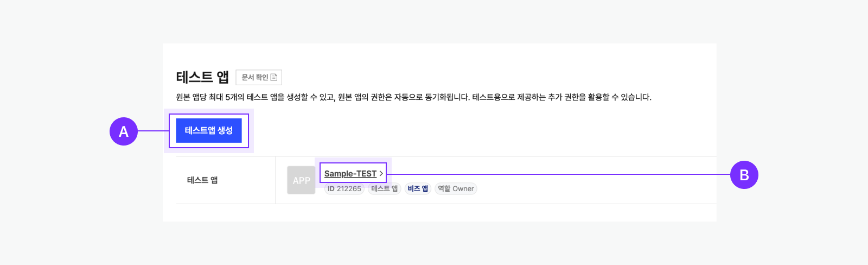Click the 역할 Owner role badge
Viewport: 868px width, 265px height.
point(456,188)
